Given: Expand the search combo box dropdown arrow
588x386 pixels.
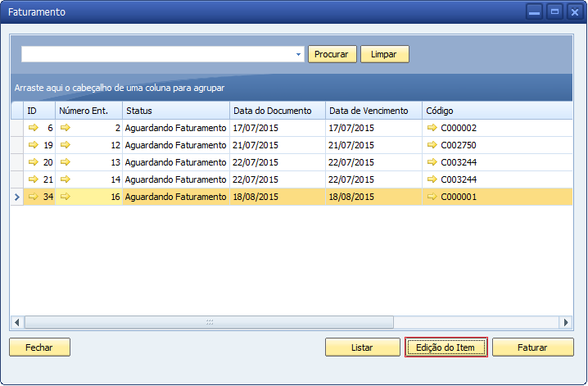Looking at the screenshot, I should pos(298,54).
